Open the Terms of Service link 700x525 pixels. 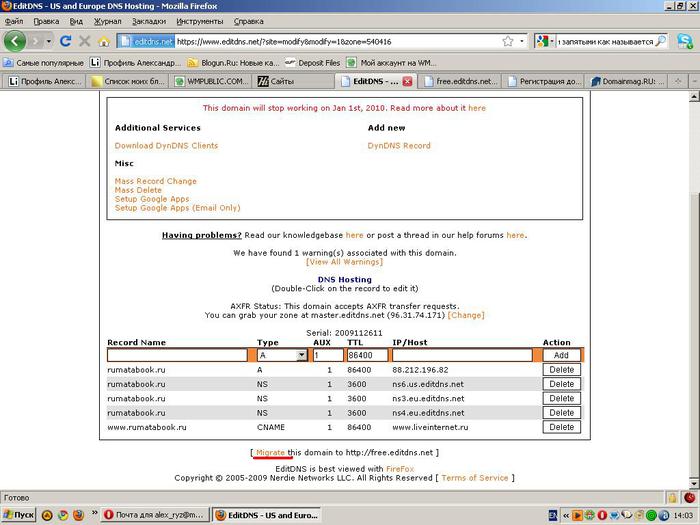tap(475, 478)
